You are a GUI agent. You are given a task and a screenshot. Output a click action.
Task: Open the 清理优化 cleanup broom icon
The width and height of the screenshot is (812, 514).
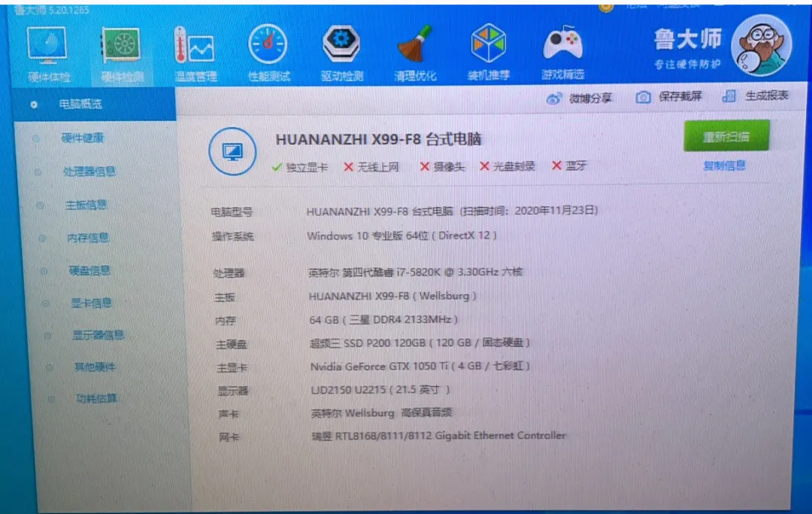[x=415, y=43]
